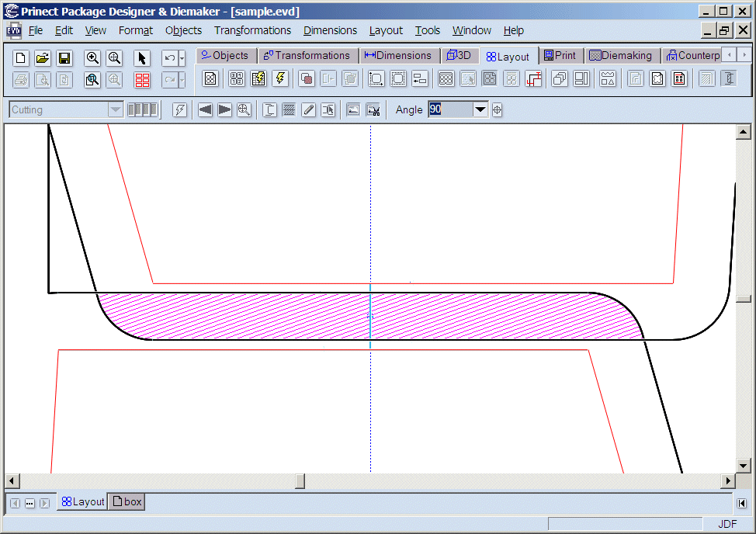756x534 pixels.
Task: Click the single lightning bolt icon
Action: point(280,78)
